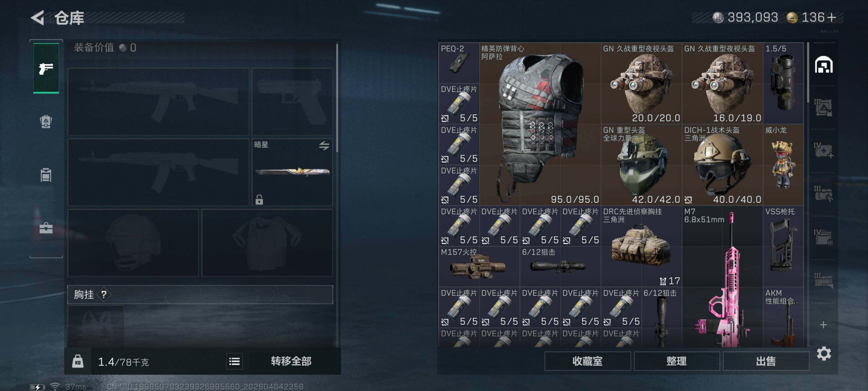Click the warehouse inventory scrollbar

click(x=808, y=73)
